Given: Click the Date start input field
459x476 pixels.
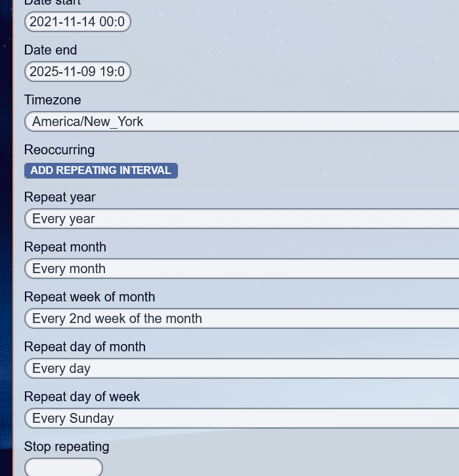Looking at the screenshot, I should pos(77,22).
